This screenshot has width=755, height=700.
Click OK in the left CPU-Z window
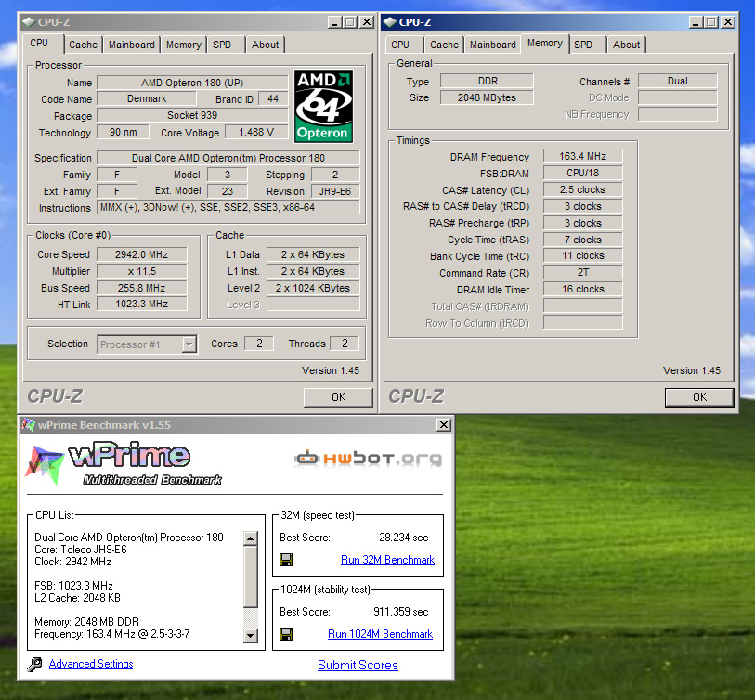point(338,397)
